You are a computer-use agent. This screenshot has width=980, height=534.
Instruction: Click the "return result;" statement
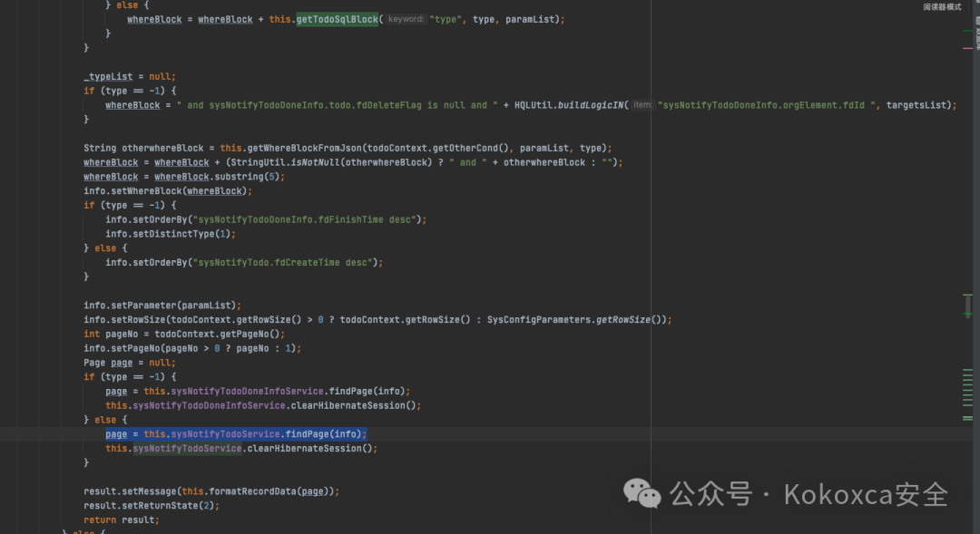click(x=121, y=519)
